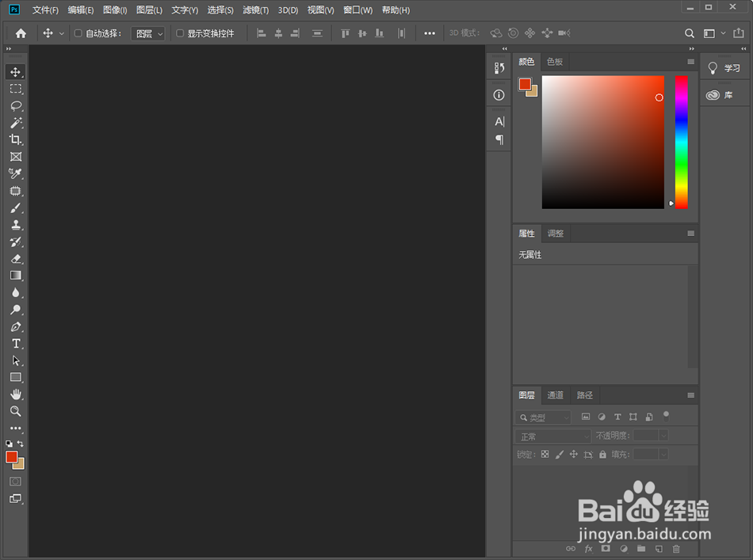The image size is (753, 560).
Task: Open the Color panel flyout menu
Action: click(x=690, y=62)
